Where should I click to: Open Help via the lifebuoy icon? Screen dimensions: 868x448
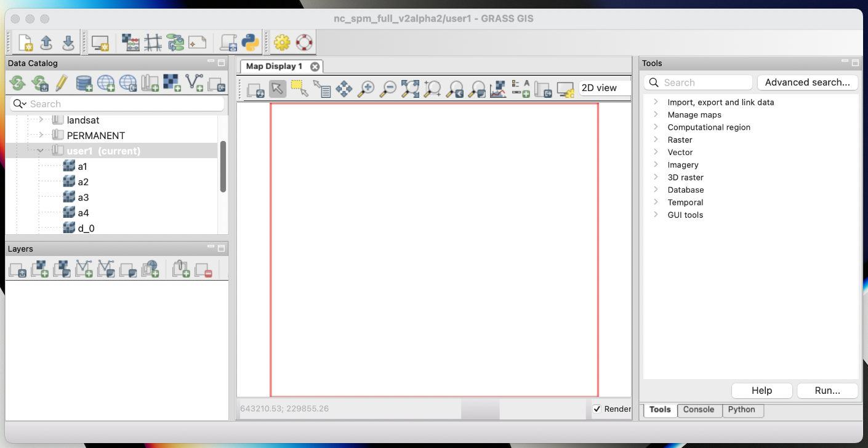pos(305,42)
